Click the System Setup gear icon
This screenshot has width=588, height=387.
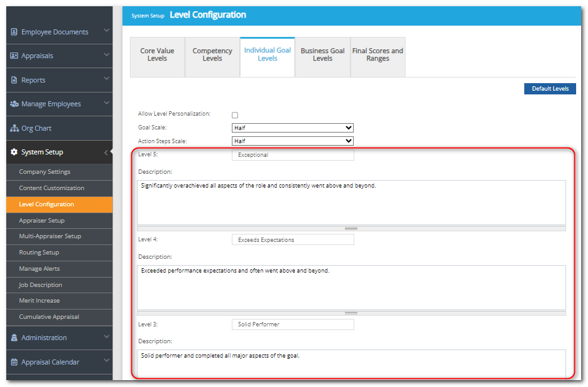point(14,152)
